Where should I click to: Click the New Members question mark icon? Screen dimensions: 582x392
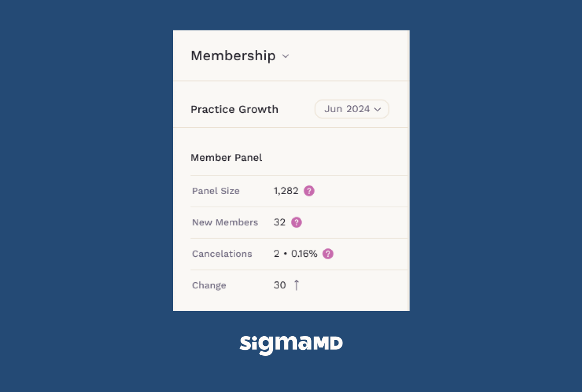296,222
